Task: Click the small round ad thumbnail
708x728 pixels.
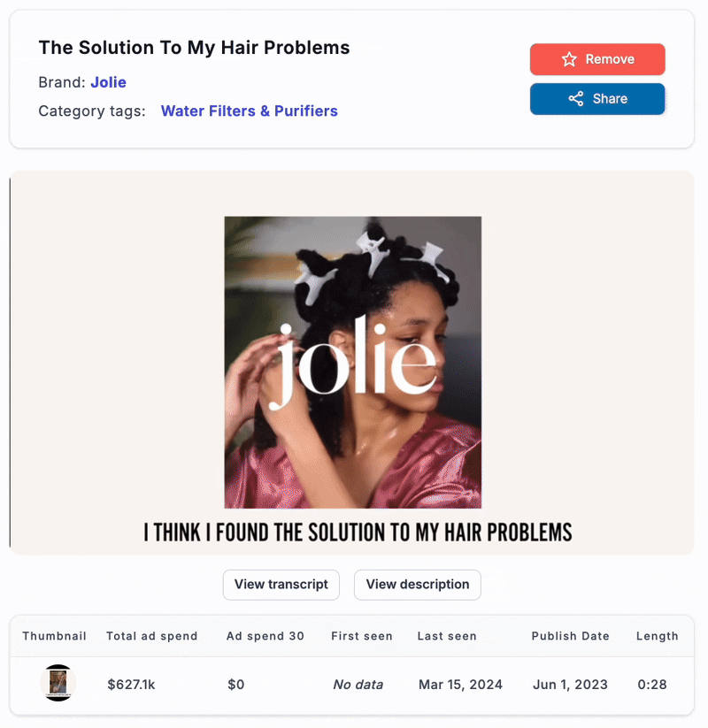Action: click(58, 683)
